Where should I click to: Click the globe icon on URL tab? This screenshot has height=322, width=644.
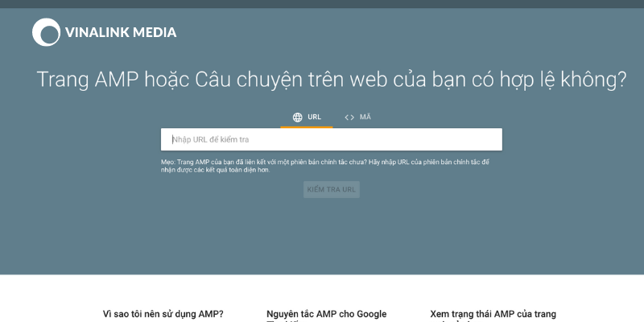tap(297, 118)
